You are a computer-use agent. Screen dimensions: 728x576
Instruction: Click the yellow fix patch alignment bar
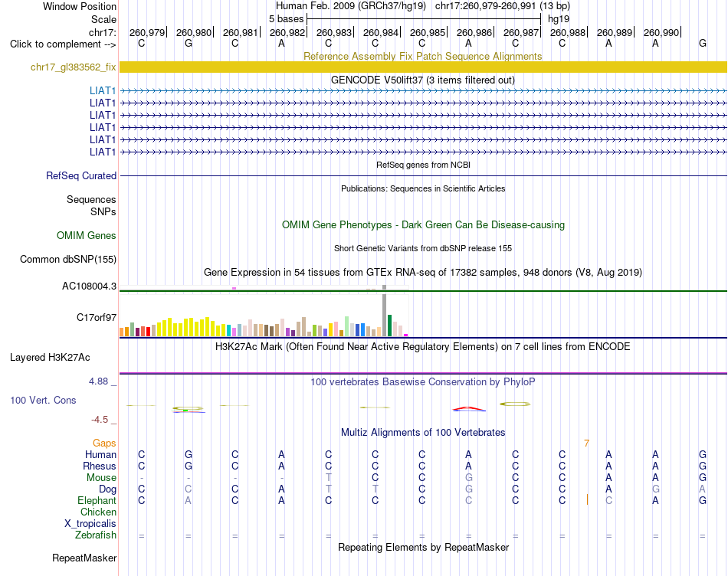423,67
